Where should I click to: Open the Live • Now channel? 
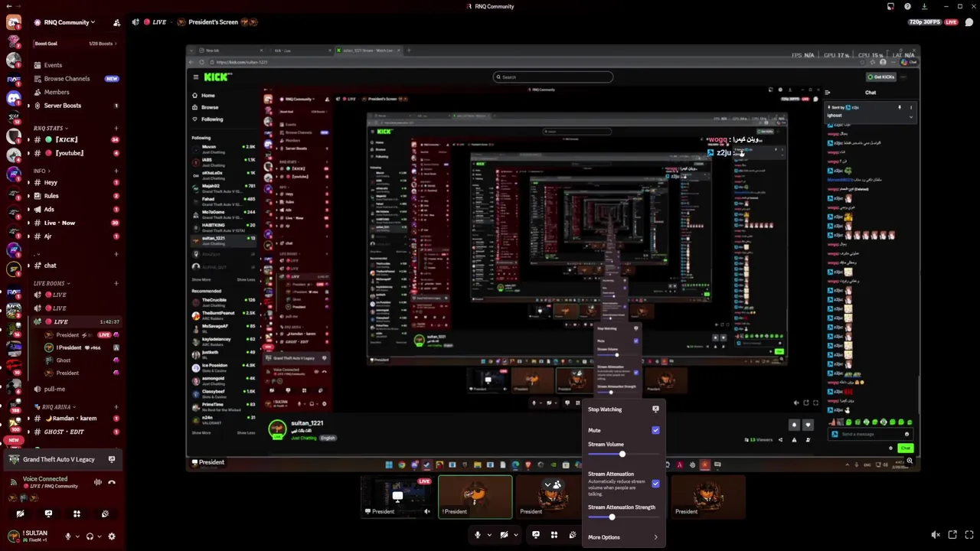click(75, 223)
